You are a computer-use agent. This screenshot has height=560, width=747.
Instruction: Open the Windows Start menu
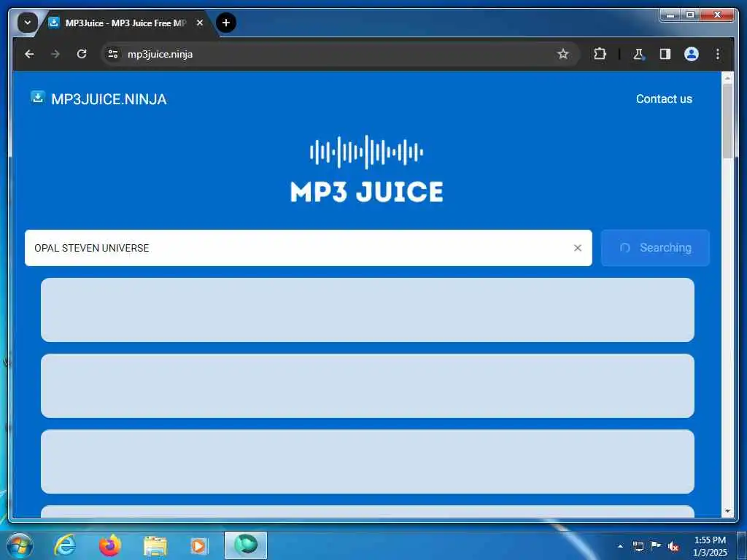(20, 545)
